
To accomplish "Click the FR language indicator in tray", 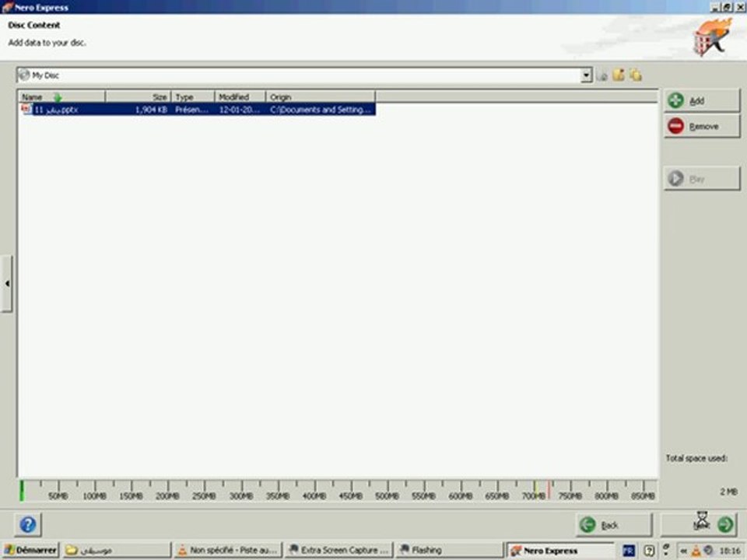I will 629,551.
